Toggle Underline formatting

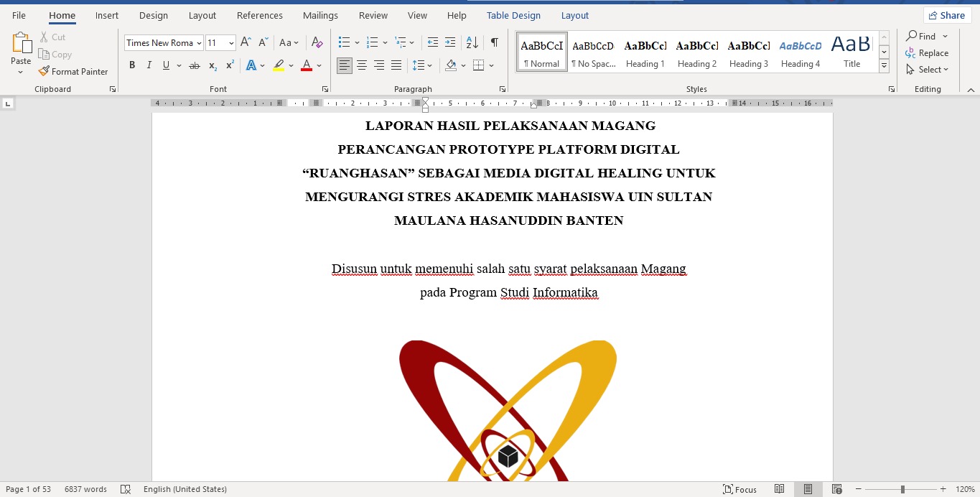tap(166, 65)
